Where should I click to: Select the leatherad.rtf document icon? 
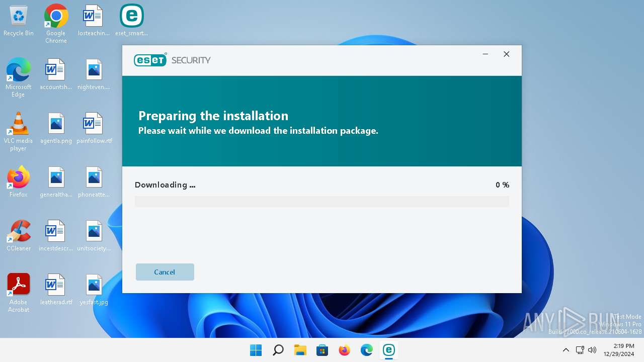56,290
